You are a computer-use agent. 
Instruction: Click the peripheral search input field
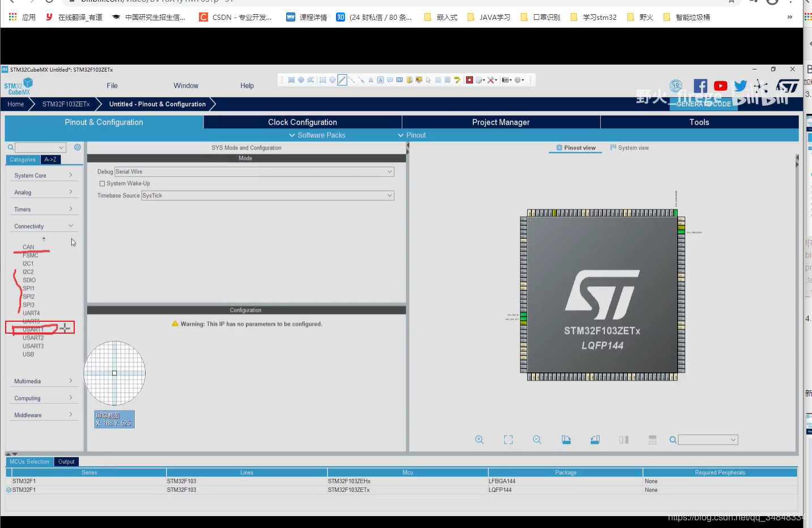tap(40, 147)
